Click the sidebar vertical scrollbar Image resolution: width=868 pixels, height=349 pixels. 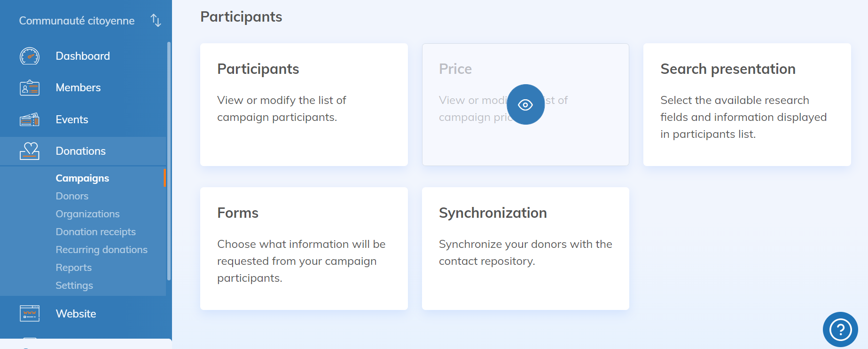pyautogui.click(x=169, y=160)
